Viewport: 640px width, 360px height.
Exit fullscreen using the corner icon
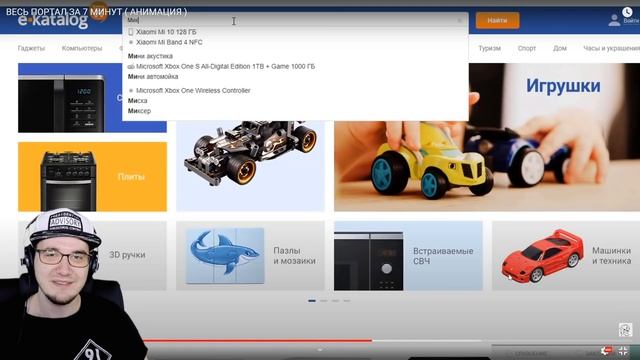click(x=623, y=351)
